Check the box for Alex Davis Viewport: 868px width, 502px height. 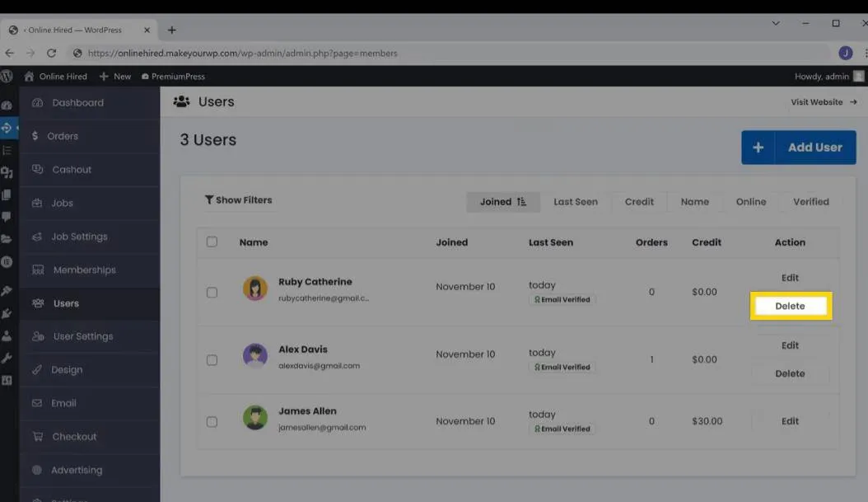pyautogui.click(x=212, y=360)
